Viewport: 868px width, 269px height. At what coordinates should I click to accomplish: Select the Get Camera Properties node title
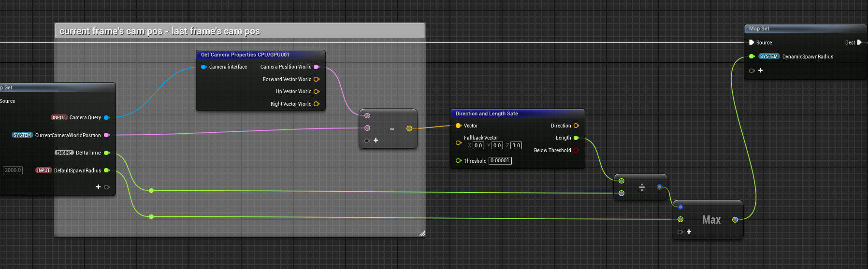(245, 55)
